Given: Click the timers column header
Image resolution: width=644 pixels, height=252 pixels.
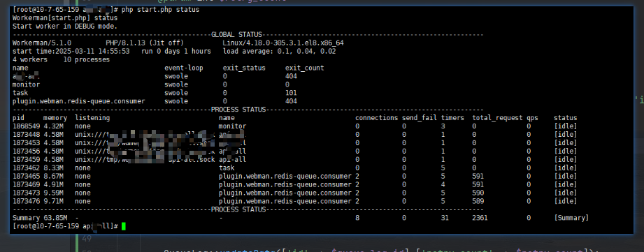Looking at the screenshot, I should pos(452,118).
